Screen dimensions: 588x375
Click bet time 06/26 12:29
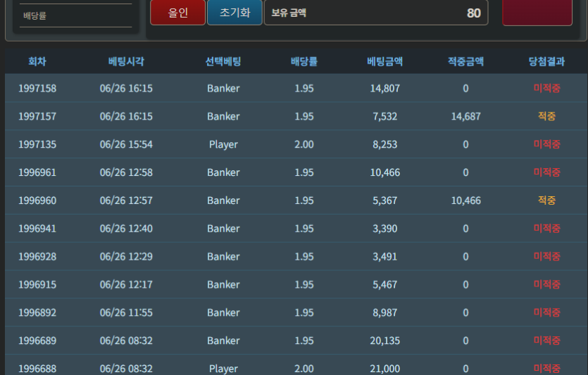(126, 257)
